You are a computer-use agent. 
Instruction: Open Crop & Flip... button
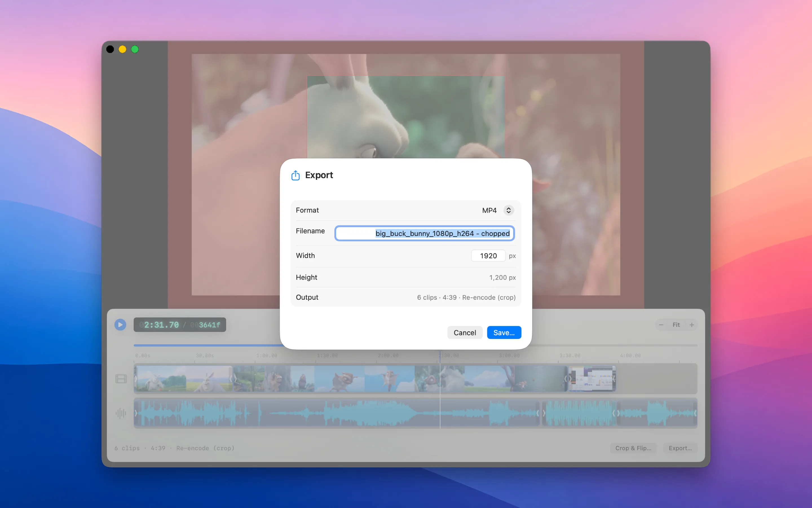pos(633,448)
